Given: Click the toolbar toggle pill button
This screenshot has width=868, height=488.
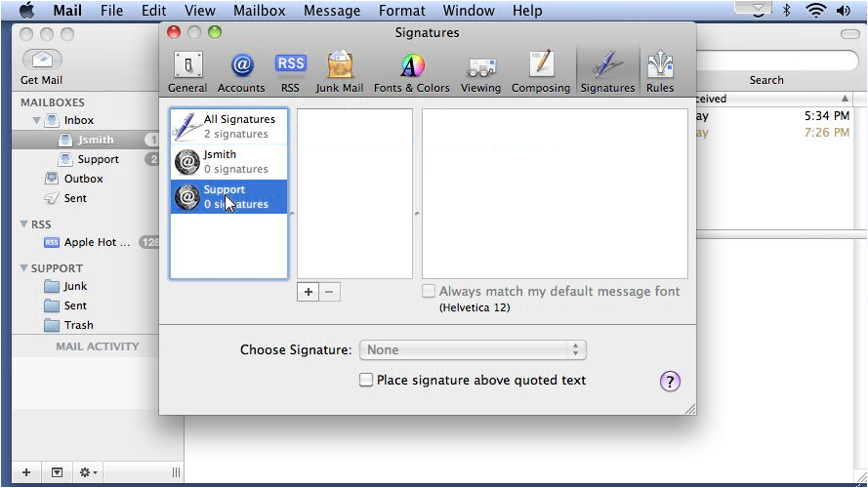Looking at the screenshot, I should [x=849, y=34].
